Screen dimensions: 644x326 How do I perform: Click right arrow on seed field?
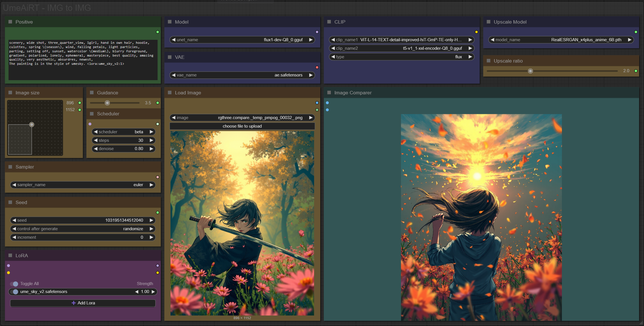pos(152,220)
